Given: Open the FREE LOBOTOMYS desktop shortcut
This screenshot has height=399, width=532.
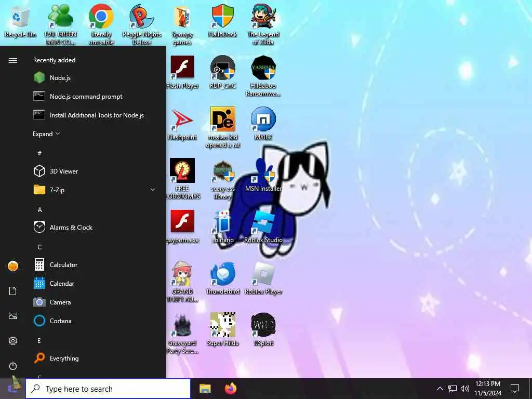Looking at the screenshot, I should pyautogui.click(x=182, y=179).
